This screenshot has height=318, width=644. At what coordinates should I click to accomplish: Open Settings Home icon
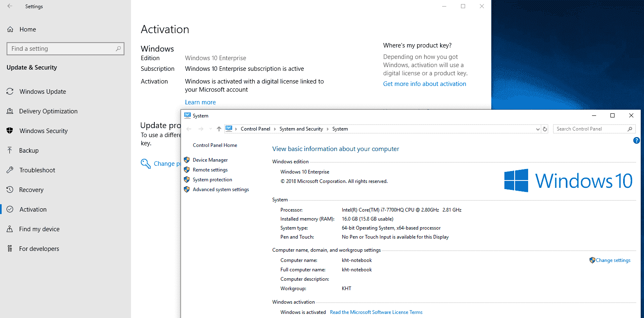[x=10, y=29]
